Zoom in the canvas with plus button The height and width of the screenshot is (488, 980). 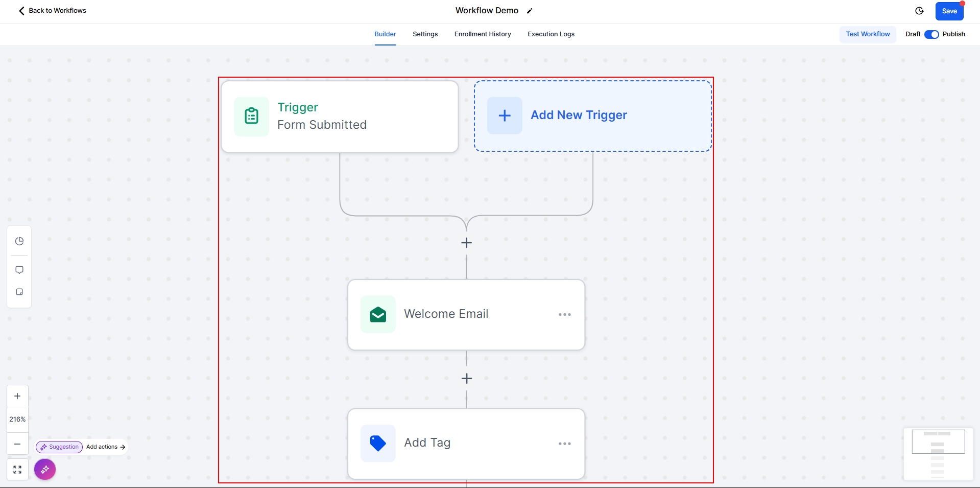[x=17, y=396]
